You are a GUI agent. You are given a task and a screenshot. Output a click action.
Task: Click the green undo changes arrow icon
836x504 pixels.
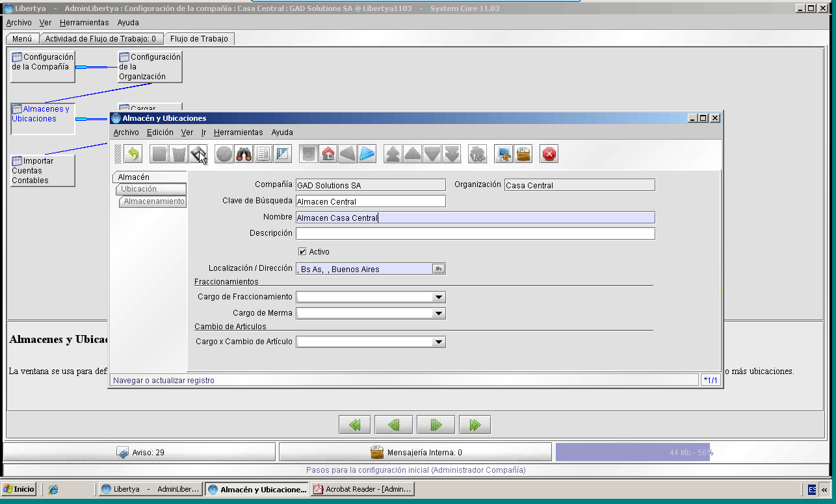click(x=133, y=154)
